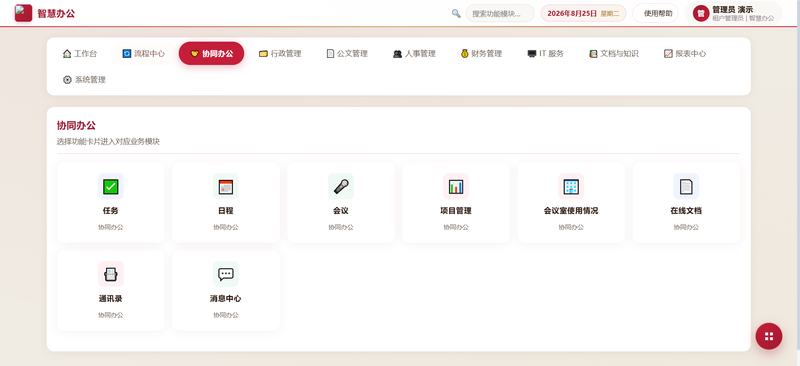
Task: Click the money bag icon of 财务管理
Action: [x=464, y=54]
